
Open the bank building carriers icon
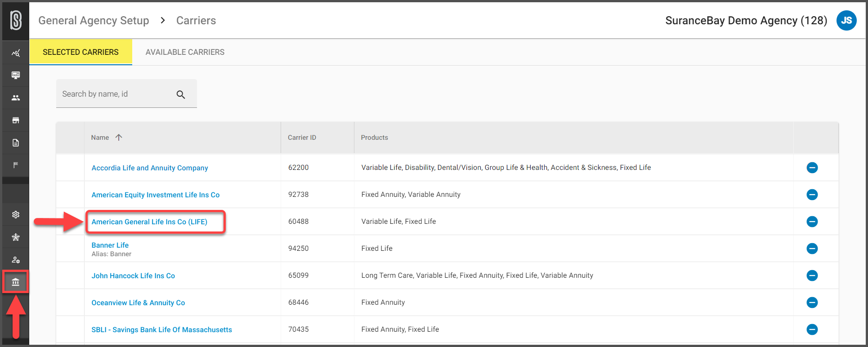(x=16, y=282)
